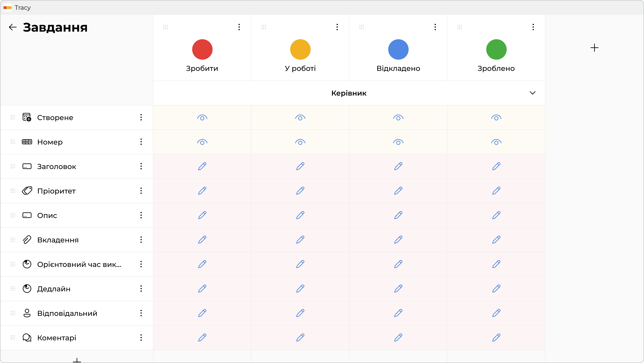Open three-dot menu of Зробити column
This screenshot has width=644, height=363.
239,27
